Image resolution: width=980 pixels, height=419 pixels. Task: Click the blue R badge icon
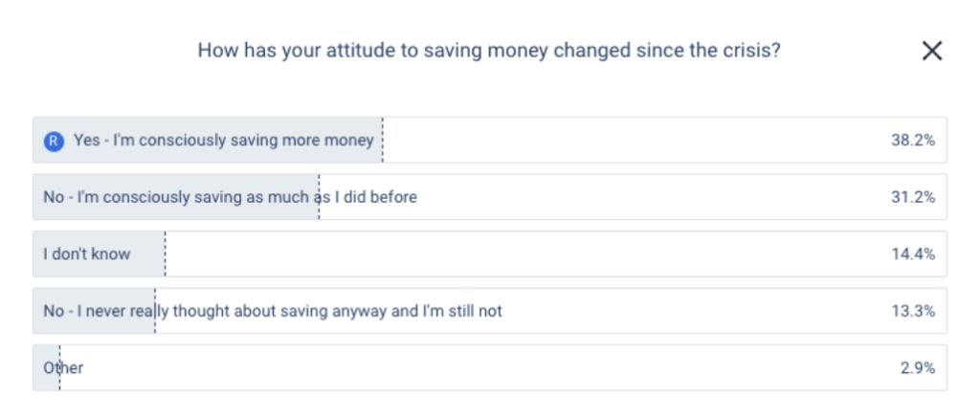click(x=54, y=141)
